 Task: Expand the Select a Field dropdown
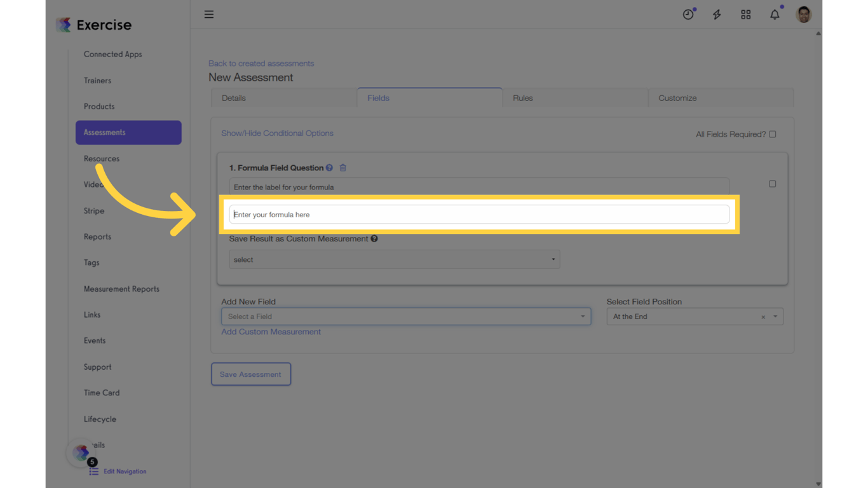[406, 316]
